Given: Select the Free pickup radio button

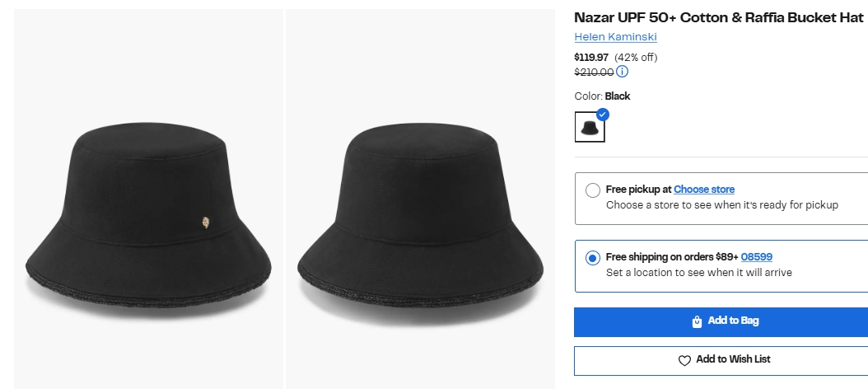Looking at the screenshot, I should (592, 190).
